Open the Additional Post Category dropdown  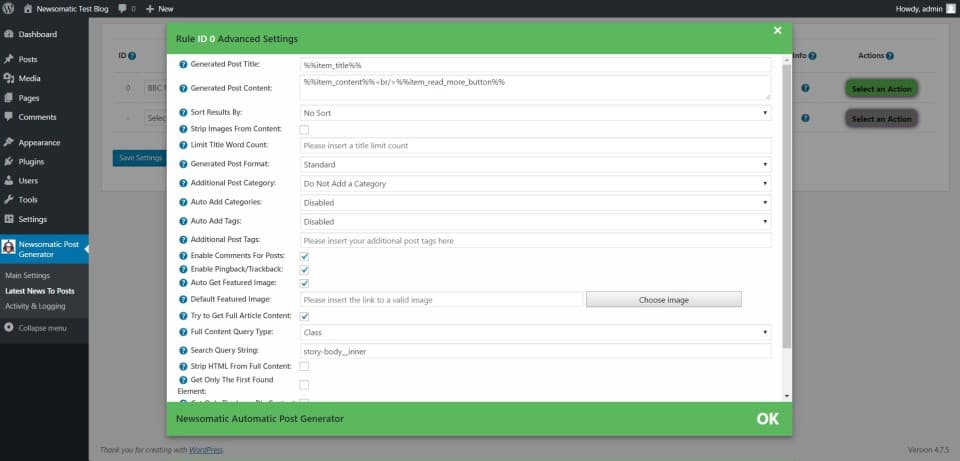pyautogui.click(x=535, y=184)
